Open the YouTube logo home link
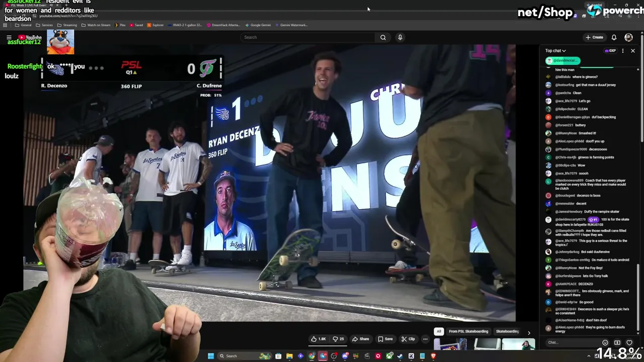This screenshot has width=644, height=362. pos(30,37)
